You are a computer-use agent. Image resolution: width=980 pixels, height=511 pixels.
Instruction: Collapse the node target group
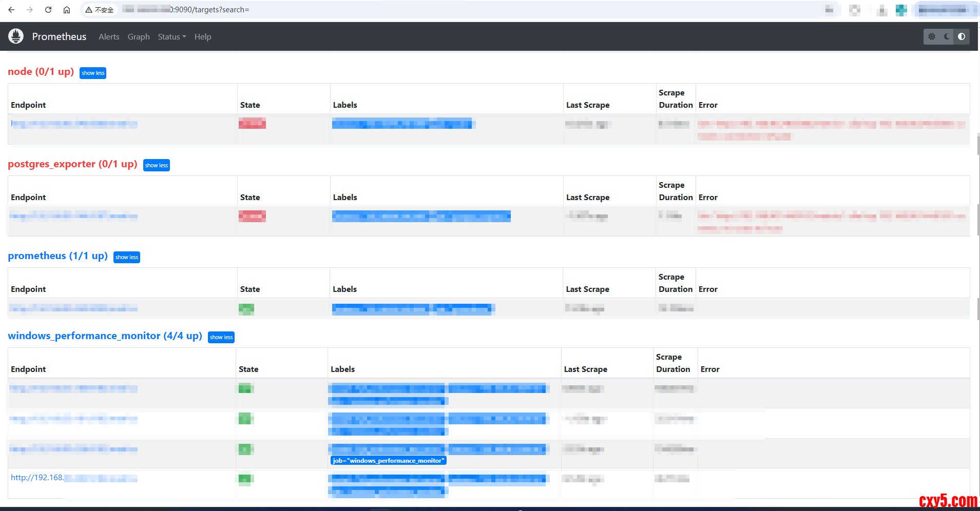pos(93,73)
